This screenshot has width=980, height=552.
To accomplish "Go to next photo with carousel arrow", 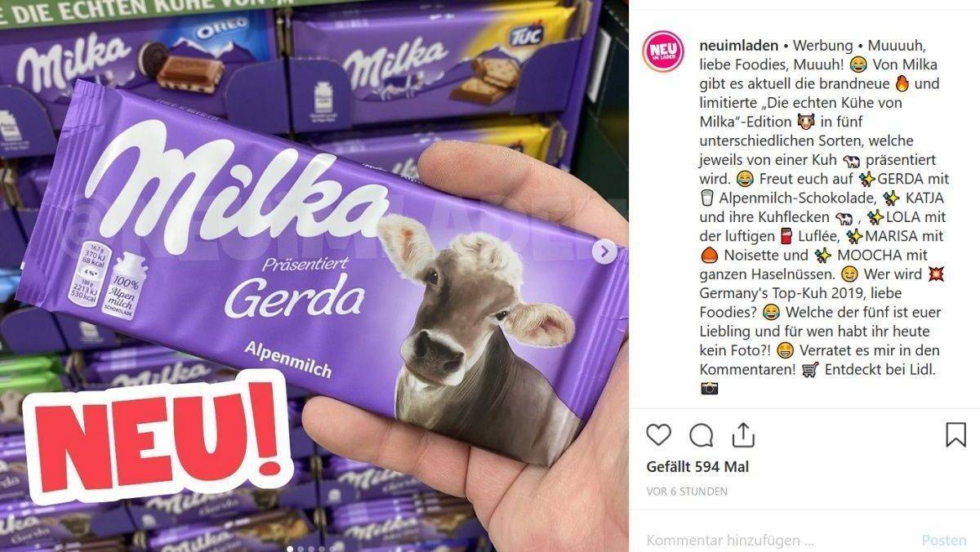I will click(x=605, y=252).
